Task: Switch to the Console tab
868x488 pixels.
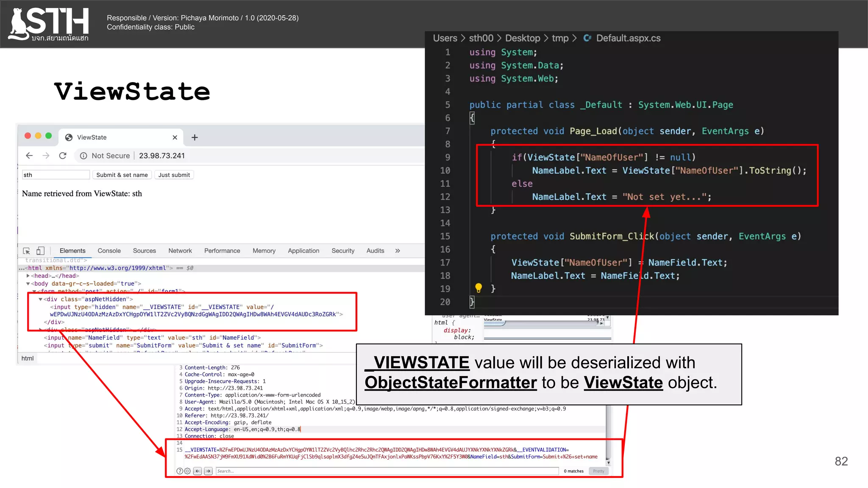Action: [x=109, y=251]
